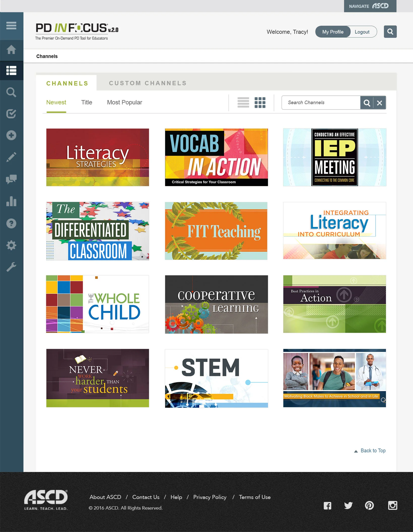Switch to list view layout icon
This screenshot has height=532, width=413.
coord(243,102)
